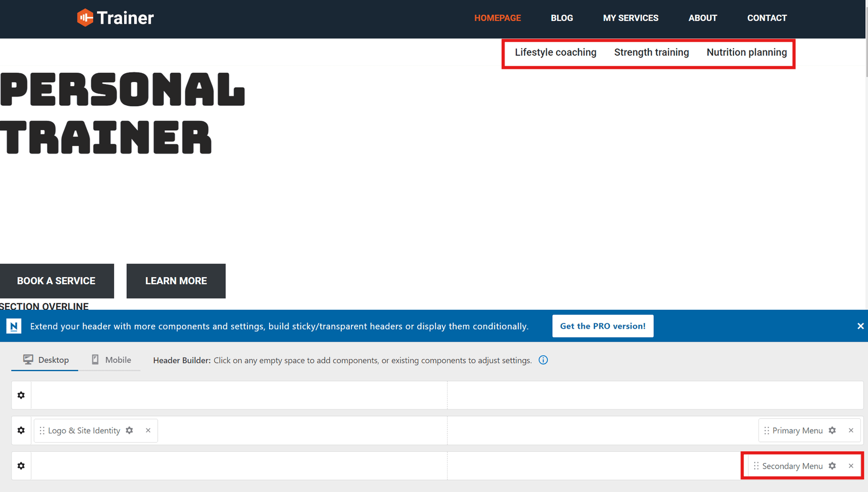Viewport: 868px width, 492px height.
Task: Click the Neve logo on the blue banner
Action: click(13, 326)
